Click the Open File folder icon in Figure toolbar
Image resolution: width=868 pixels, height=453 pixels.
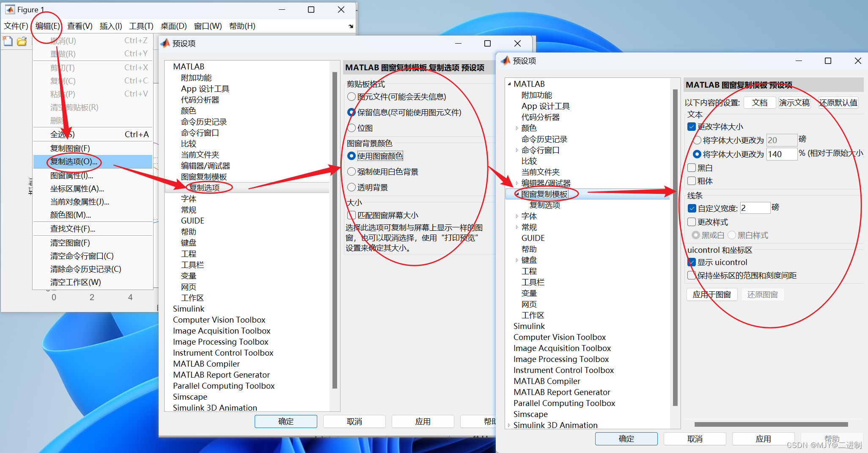[x=22, y=41]
